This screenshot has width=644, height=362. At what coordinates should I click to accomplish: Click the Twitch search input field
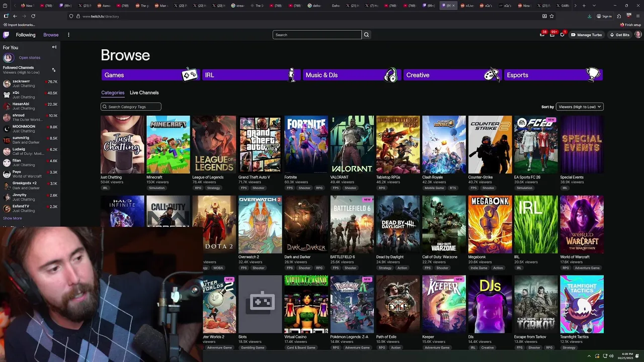click(x=317, y=35)
